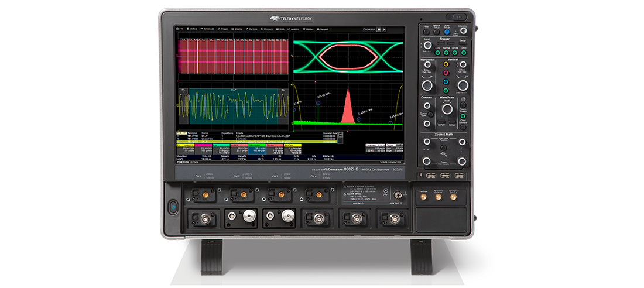The height and width of the screenshot is (288, 644).
Task: Push the Clear Sweeps button
Action: [463, 127]
